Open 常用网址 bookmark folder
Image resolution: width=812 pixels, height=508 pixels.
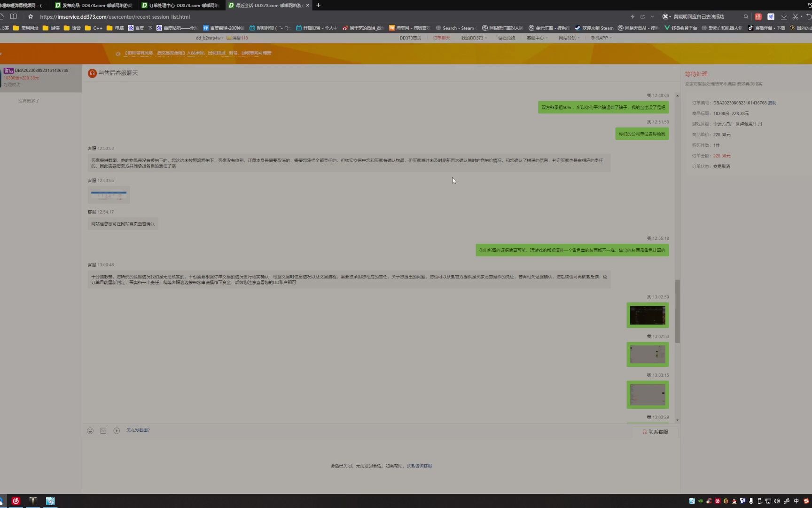tap(26, 28)
